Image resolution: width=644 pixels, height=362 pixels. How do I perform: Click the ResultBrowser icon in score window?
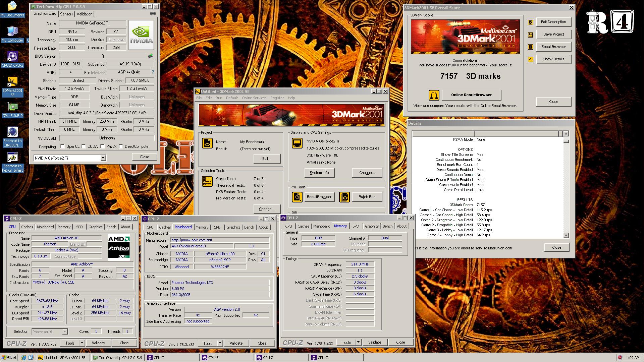[531, 47]
